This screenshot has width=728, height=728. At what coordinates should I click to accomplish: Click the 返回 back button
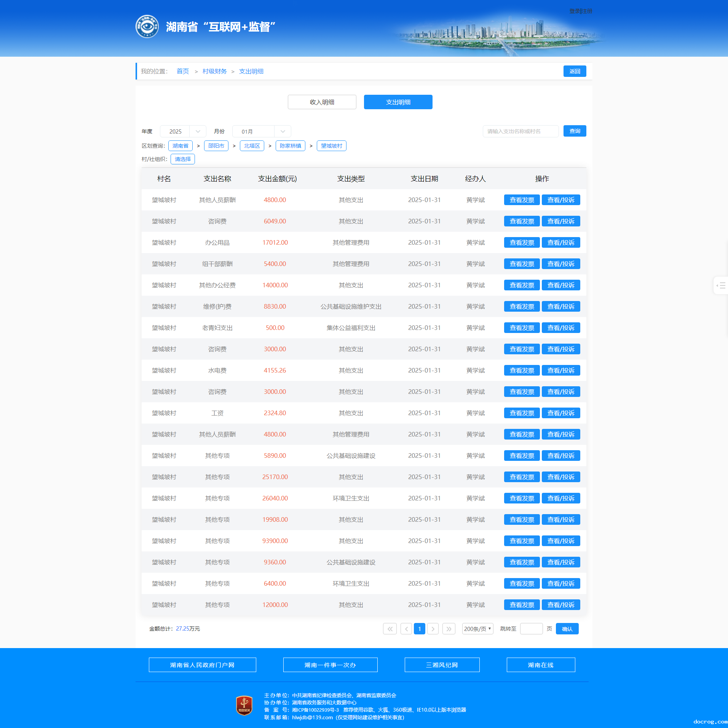(x=575, y=71)
